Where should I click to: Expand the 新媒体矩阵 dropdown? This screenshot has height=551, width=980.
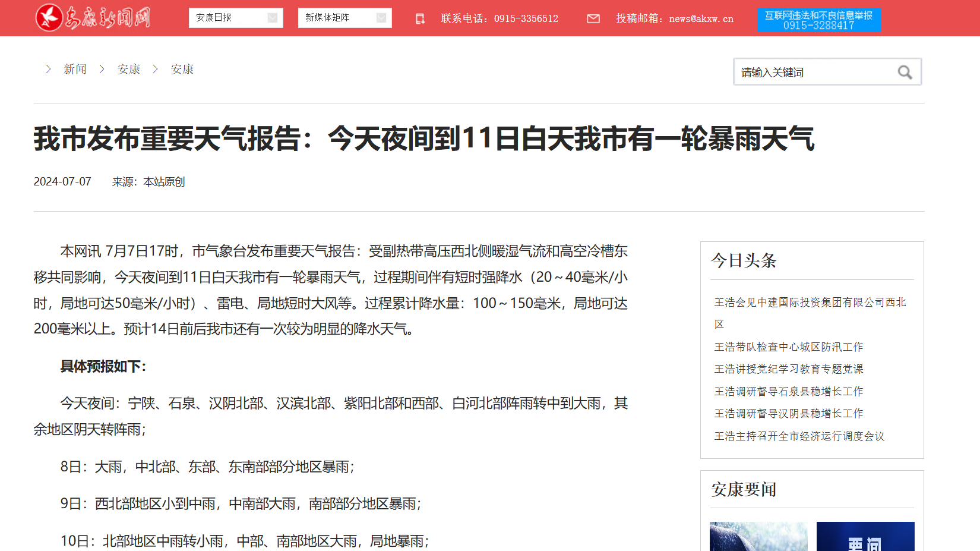click(344, 18)
